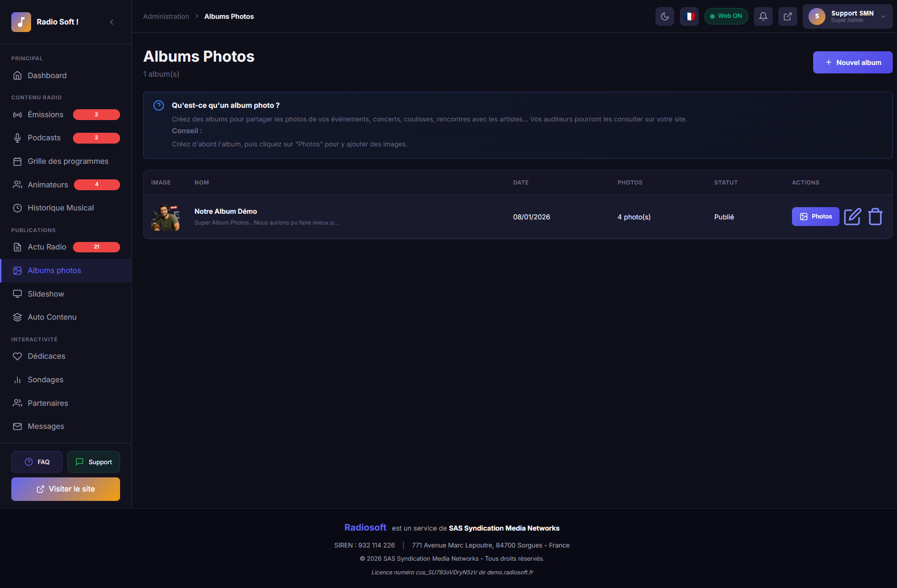Open the Émissions menu item
This screenshot has height=588, width=897.
46,115
